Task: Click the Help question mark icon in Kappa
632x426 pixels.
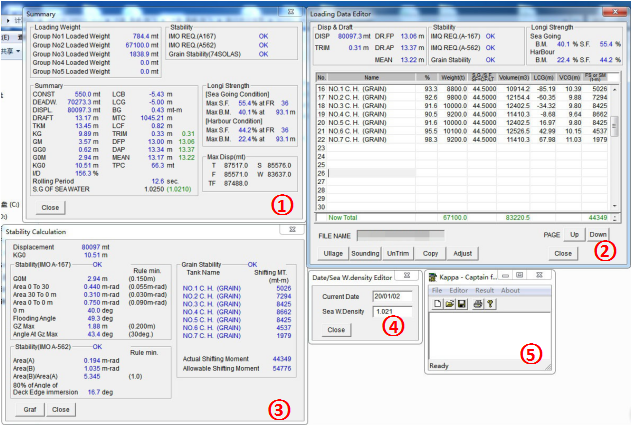Action: tap(490, 304)
